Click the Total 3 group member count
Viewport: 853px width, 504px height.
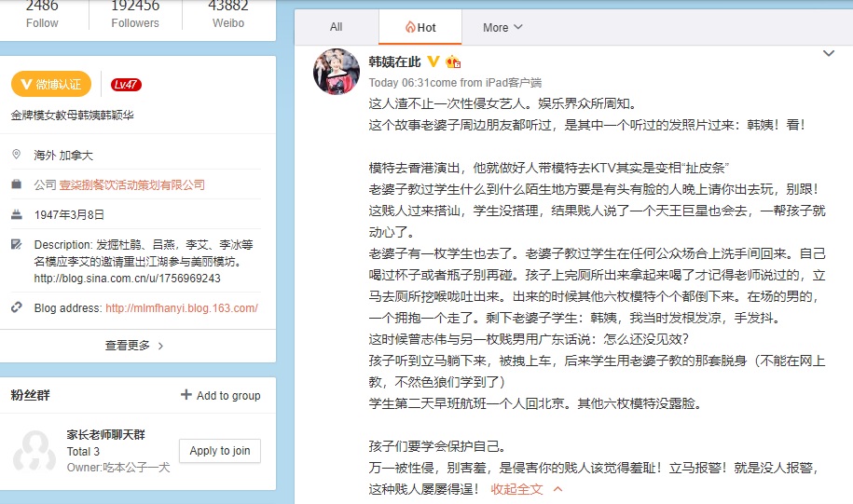coord(83,451)
